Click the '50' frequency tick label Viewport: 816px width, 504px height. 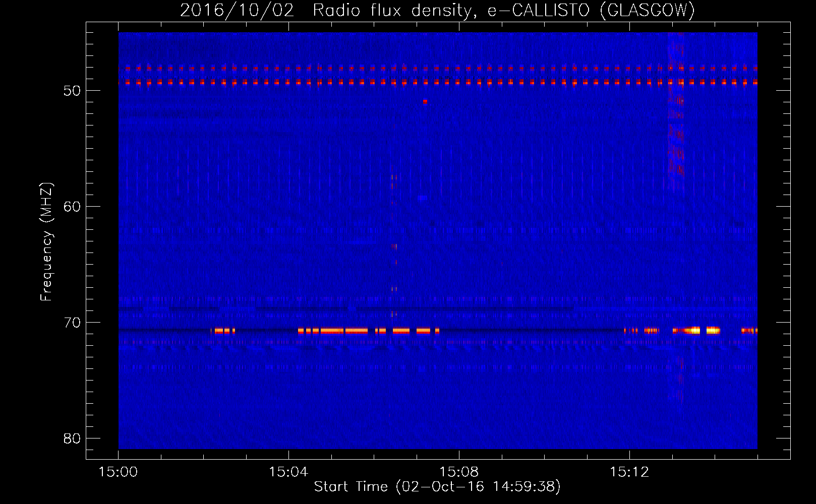tap(72, 91)
